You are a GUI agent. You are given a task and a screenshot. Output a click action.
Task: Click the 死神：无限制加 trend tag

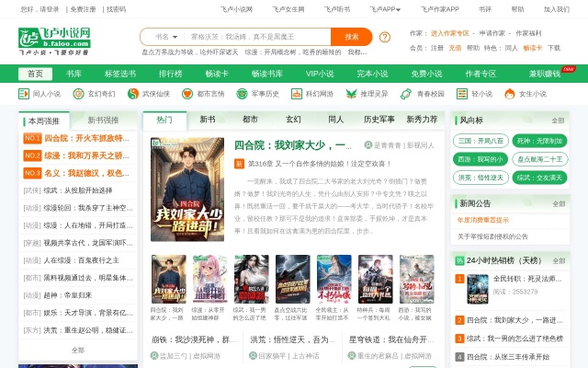(534, 141)
